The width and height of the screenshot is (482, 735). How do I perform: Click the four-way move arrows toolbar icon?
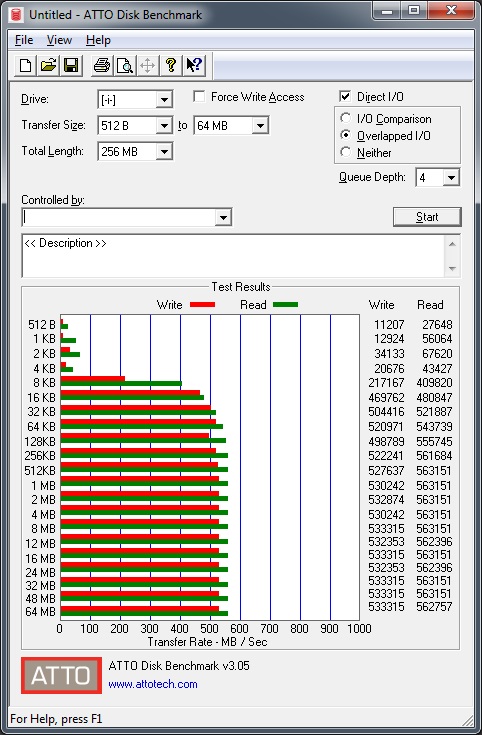147,65
